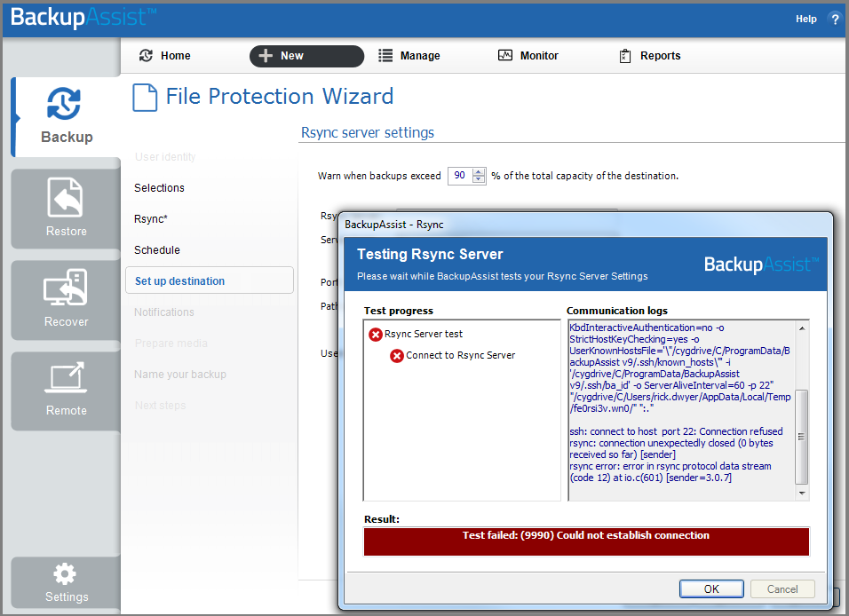
Task: Click the Manage list icon
Action: [385, 55]
